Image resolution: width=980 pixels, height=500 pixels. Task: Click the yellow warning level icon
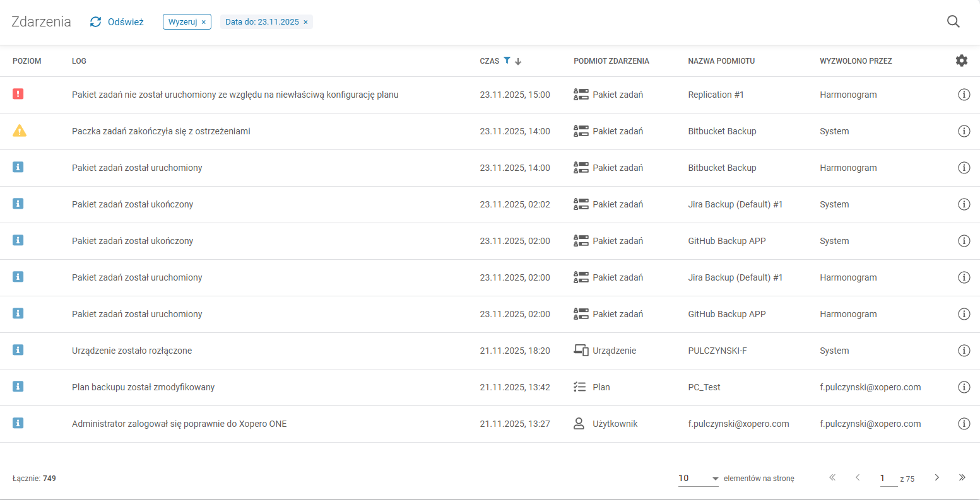click(x=20, y=131)
